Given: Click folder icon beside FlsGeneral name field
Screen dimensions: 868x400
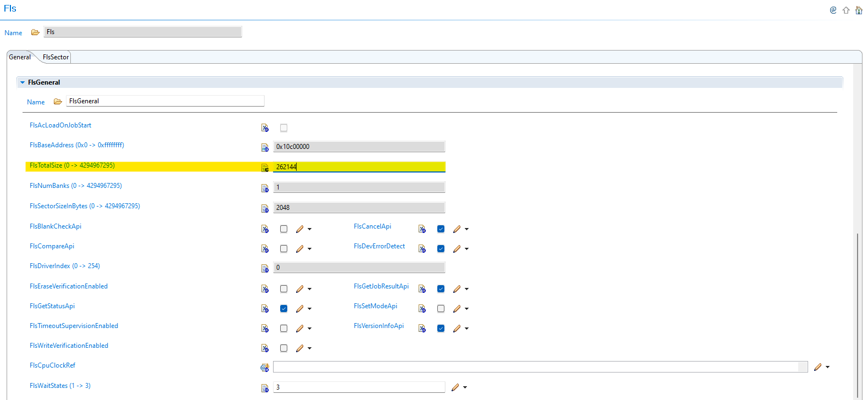Looking at the screenshot, I should pyautogui.click(x=58, y=102).
